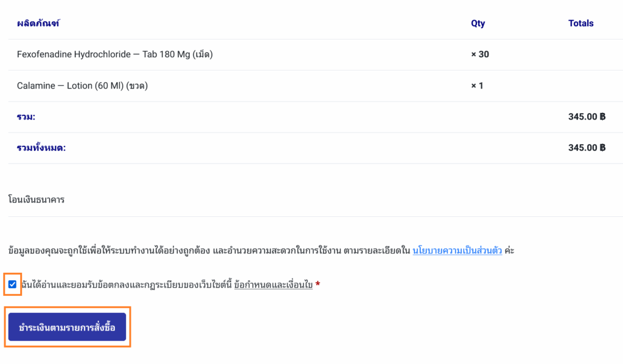Screen dimensions: 623x364
Task: Click the (ขวด) unit label for Calamine
Action: [x=137, y=86]
